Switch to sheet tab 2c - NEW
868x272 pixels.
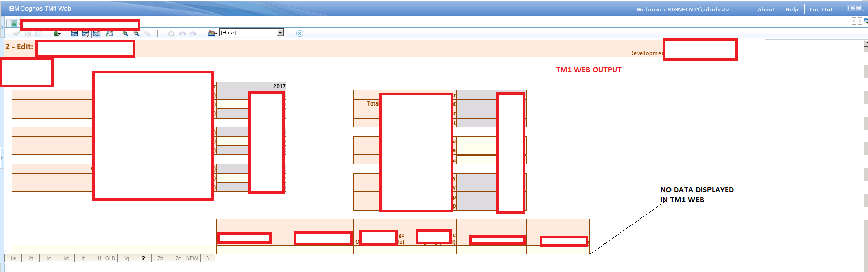point(186,258)
